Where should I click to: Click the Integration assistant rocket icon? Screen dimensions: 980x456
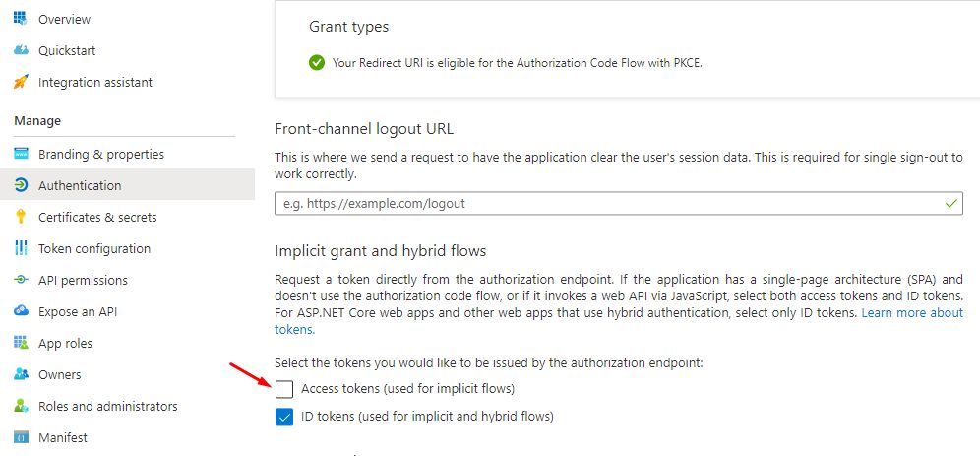coord(21,82)
